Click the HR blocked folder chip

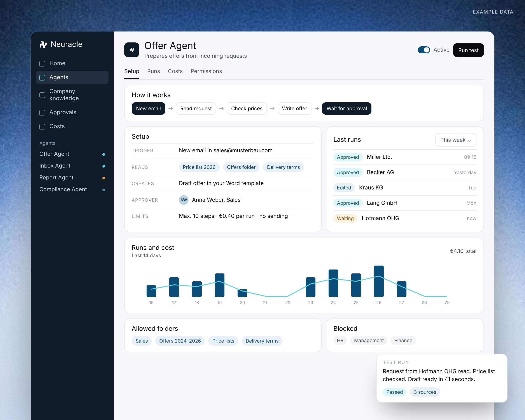click(x=340, y=340)
